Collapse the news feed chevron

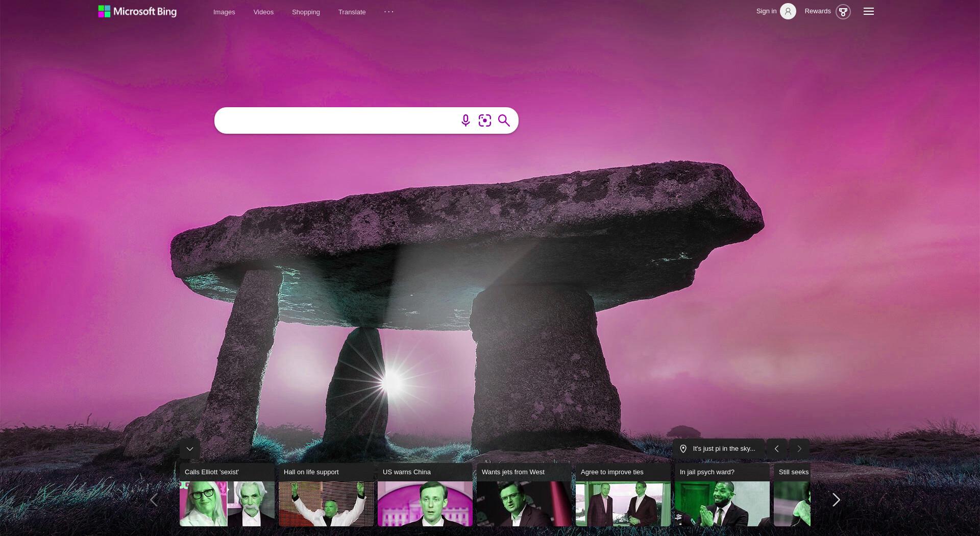click(190, 449)
